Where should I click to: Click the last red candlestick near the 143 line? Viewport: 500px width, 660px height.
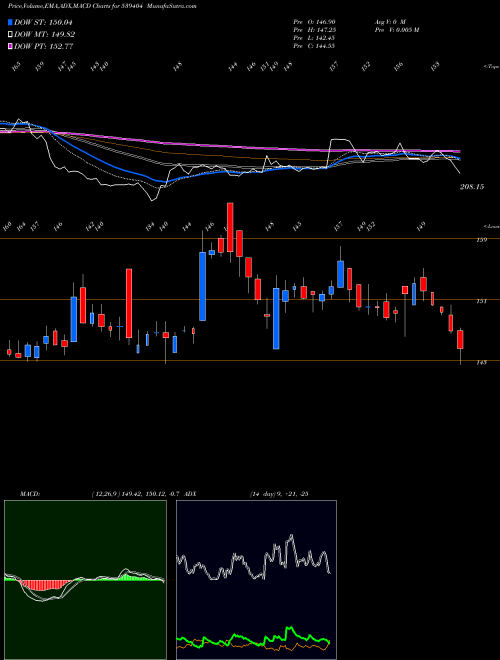460,339
